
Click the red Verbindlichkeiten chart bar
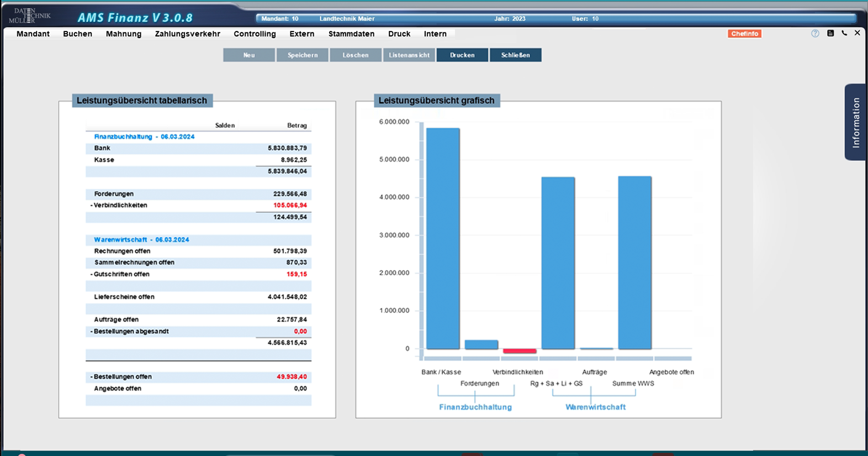(x=520, y=351)
